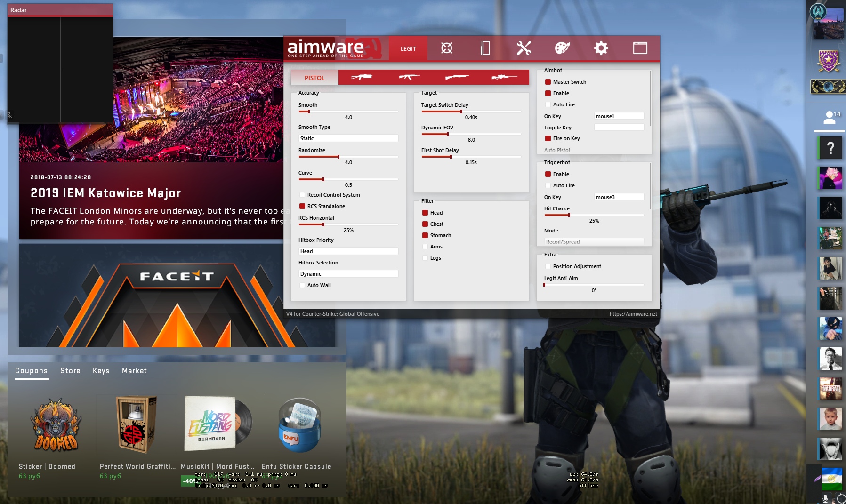Click the Perfect World Graffiti box image
Screen dimensions: 846x504
click(137, 424)
